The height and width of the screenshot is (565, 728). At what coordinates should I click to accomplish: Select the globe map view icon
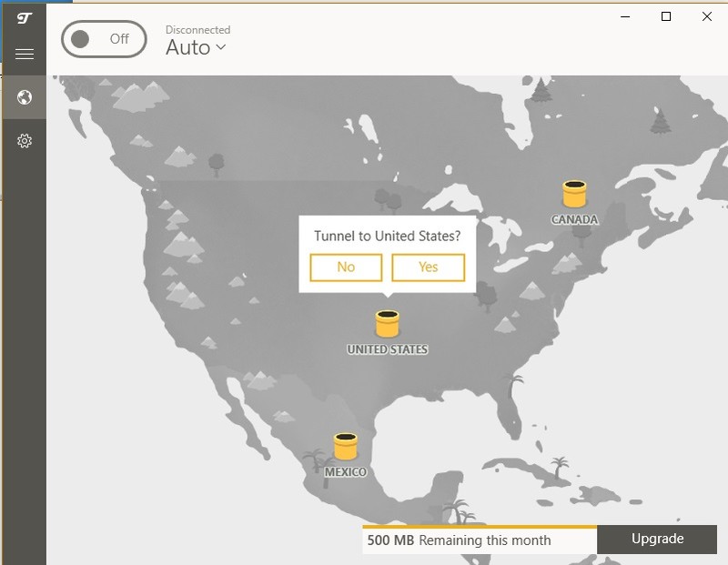(25, 97)
